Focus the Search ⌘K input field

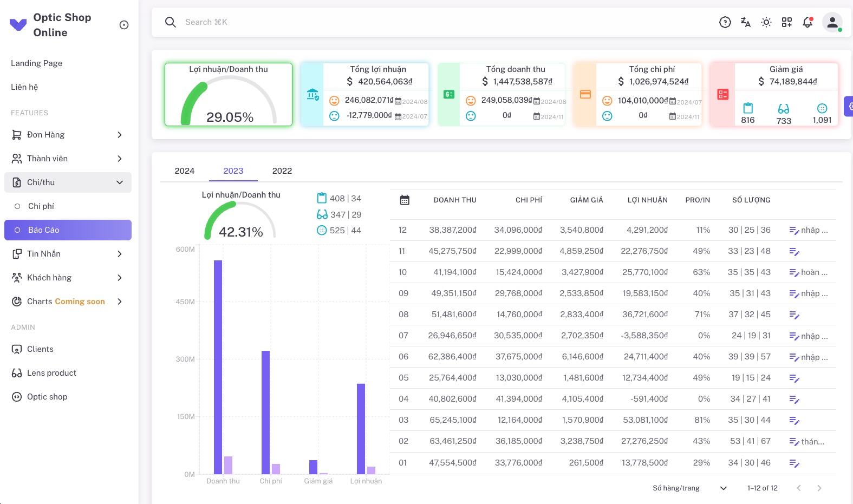(x=444, y=22)
